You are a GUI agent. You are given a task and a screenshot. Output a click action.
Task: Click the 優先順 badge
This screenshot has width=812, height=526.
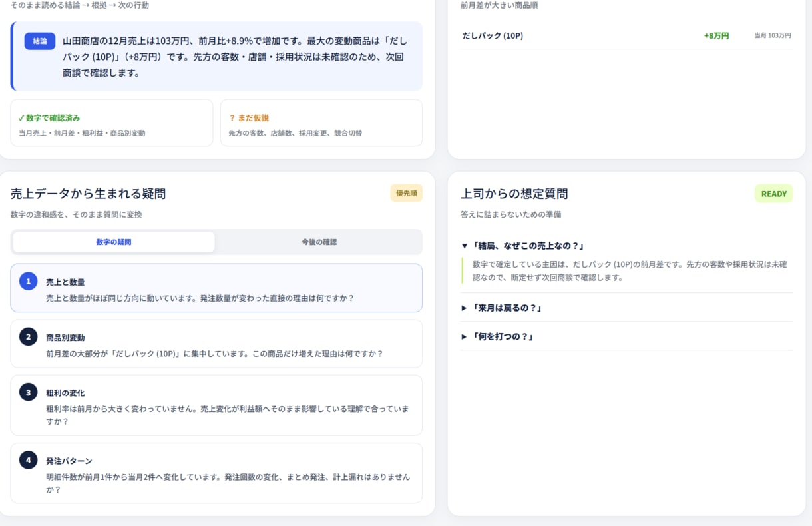pos(406,194)
